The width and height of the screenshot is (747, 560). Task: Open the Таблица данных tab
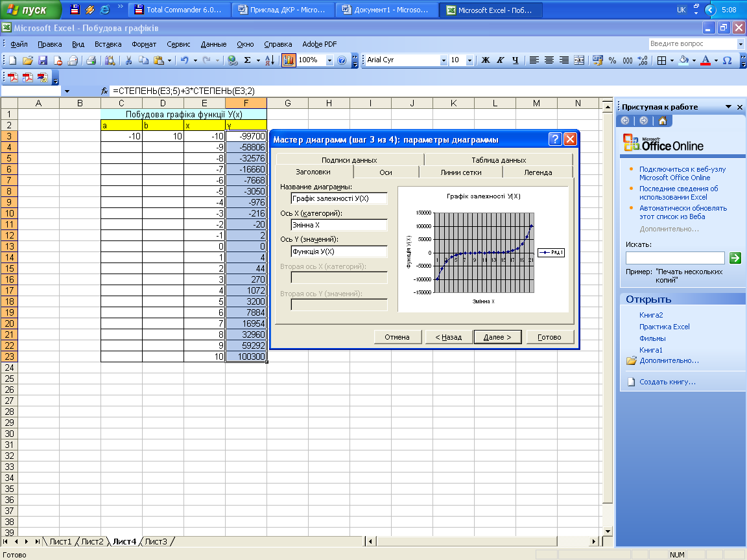pos(499,160)
